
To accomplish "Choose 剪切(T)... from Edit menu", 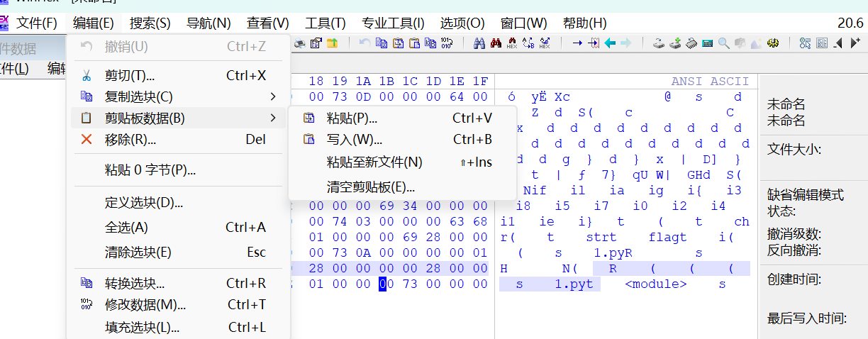I will (178, 75).
